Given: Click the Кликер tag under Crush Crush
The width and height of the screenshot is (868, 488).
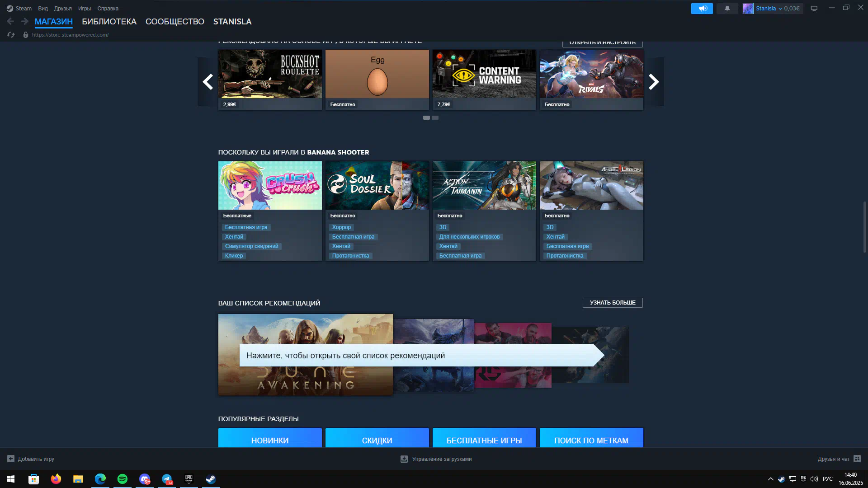Looking at the screenshot, I should click(x=234, y=256).
